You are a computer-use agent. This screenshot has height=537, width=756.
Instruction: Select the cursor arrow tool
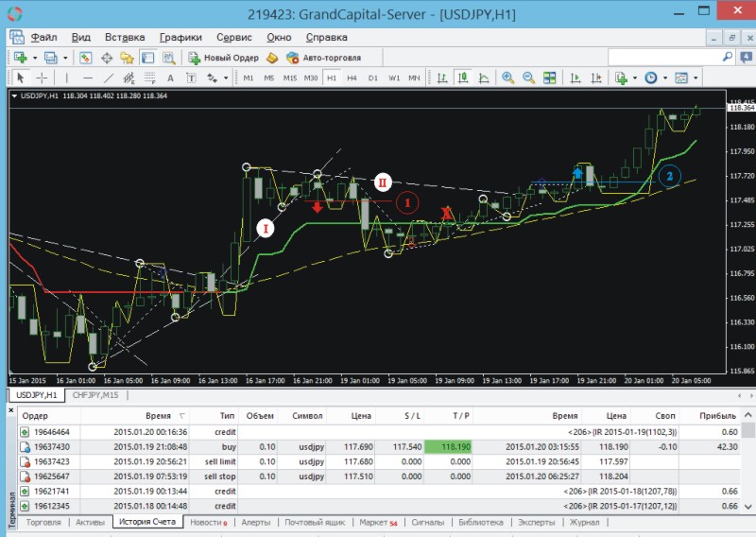(x=20, y=78)
